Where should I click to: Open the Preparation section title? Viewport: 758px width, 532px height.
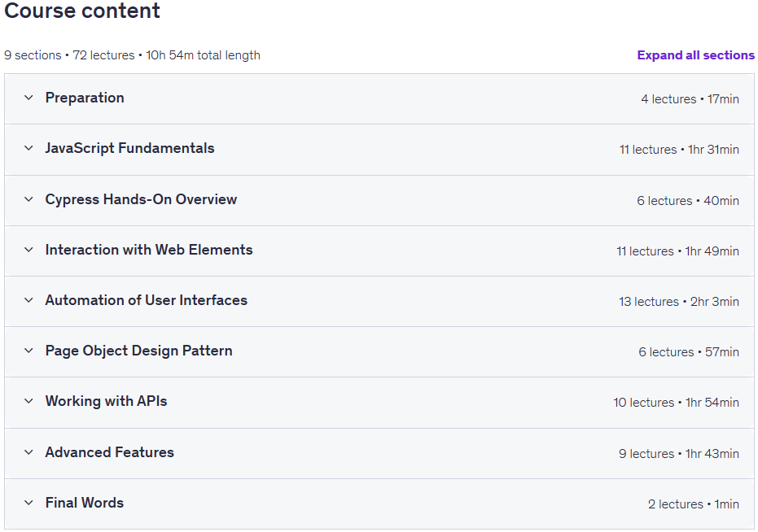(x=85, y=98)
